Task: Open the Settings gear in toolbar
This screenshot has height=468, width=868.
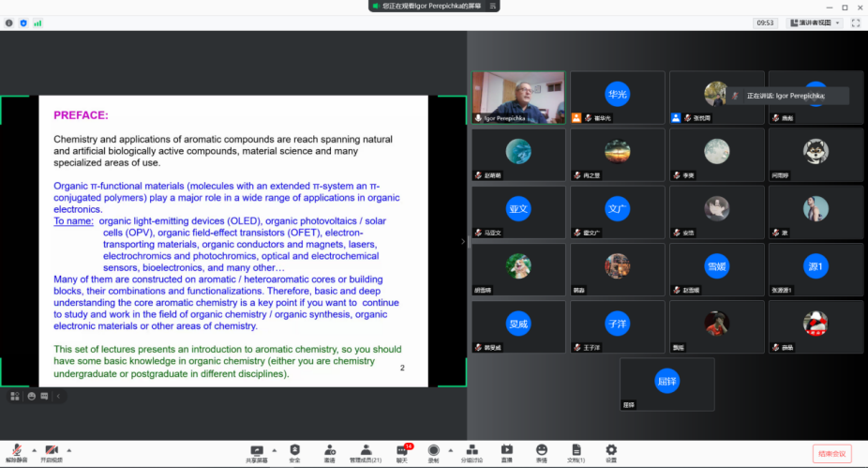Action: click(x=611, y=451)
